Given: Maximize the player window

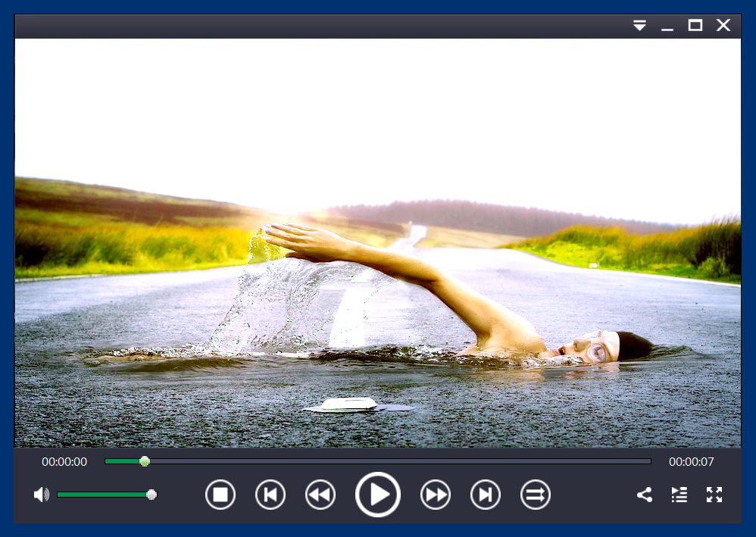Looking at the screenshot, I should [695, 26].
